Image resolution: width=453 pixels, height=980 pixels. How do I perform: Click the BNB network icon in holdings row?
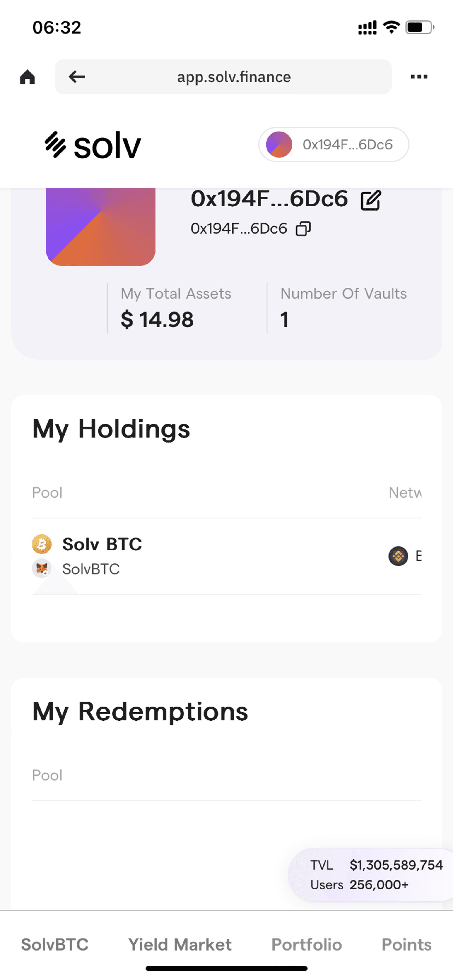pos(398,556)
